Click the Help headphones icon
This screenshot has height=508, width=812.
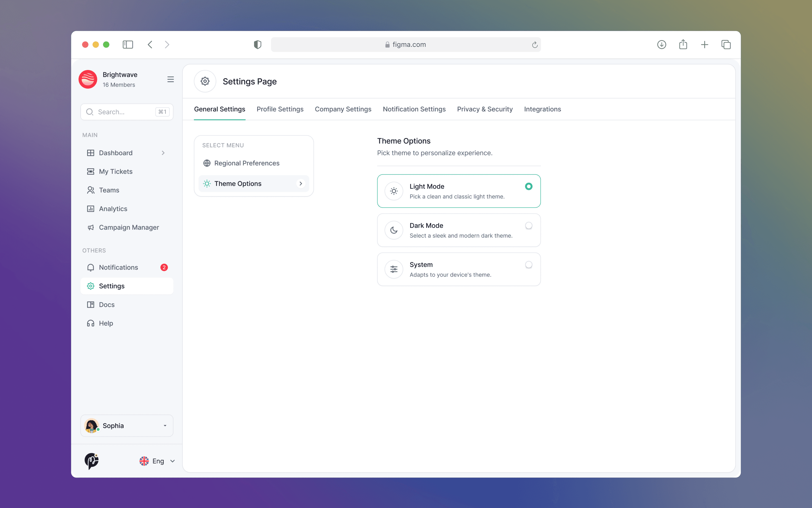click(x=91, y=323)
